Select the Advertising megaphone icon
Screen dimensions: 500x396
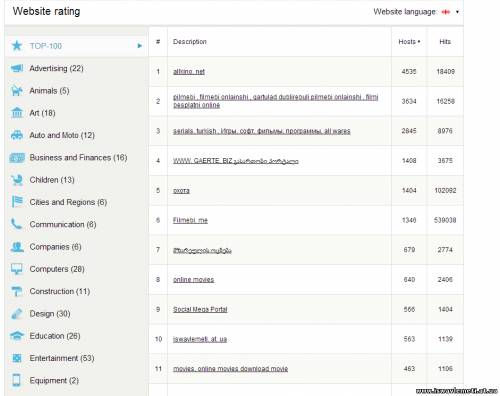click(17, 68)
